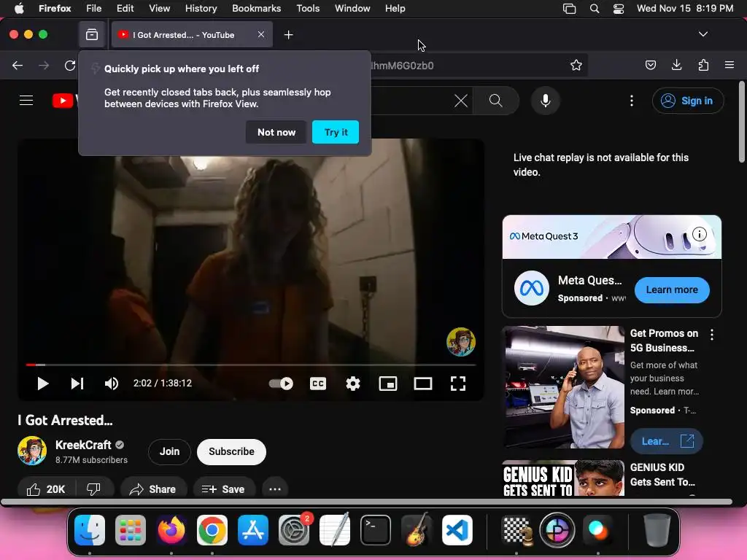Open video player settings gear
This screenshot has width=747, height=560.
click(353, 384)
